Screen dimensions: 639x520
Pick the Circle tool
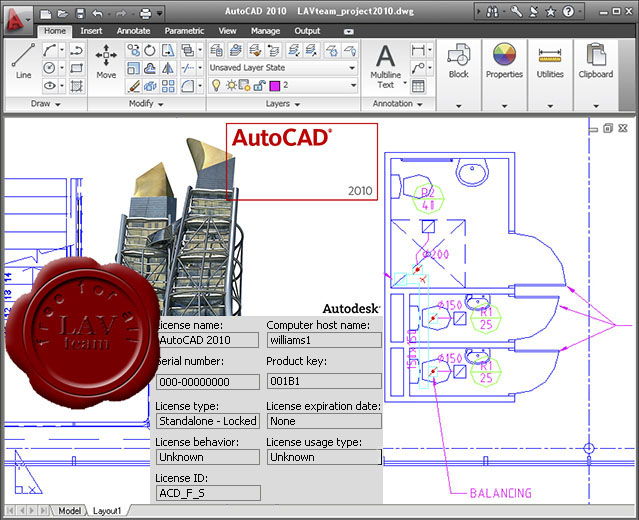(49, 68)
